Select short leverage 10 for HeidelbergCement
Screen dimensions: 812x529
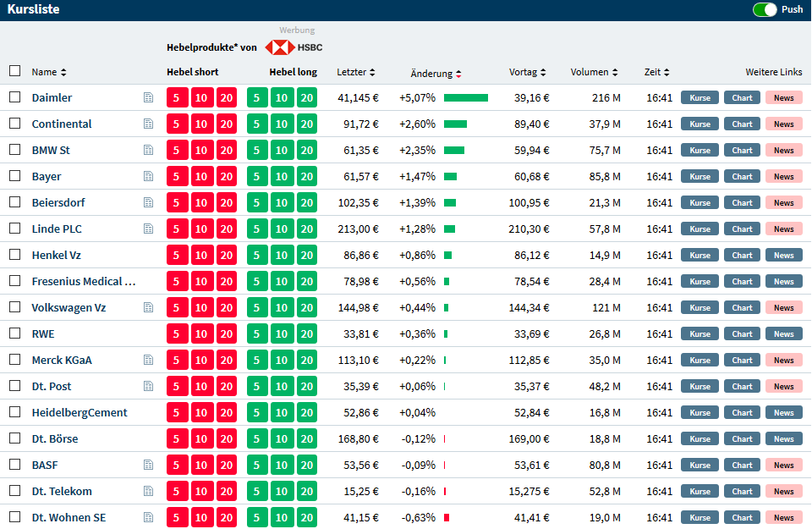coord(201,412)
